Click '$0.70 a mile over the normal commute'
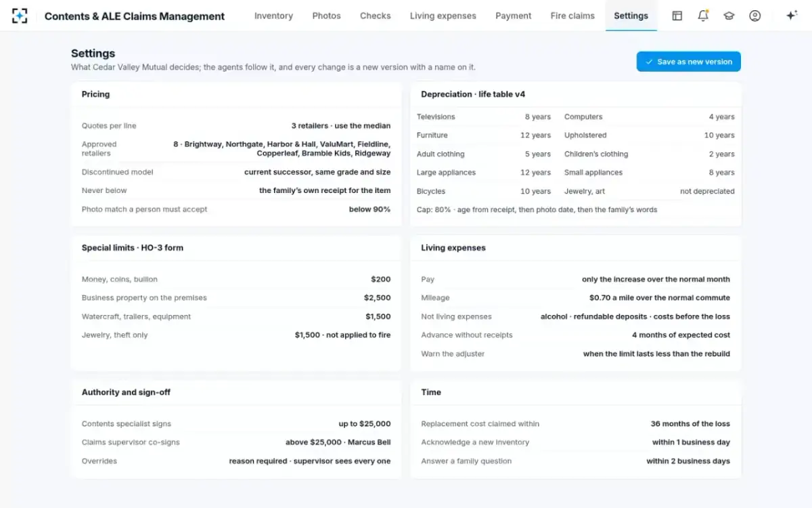812x508 pixels. tap(660, 298)
